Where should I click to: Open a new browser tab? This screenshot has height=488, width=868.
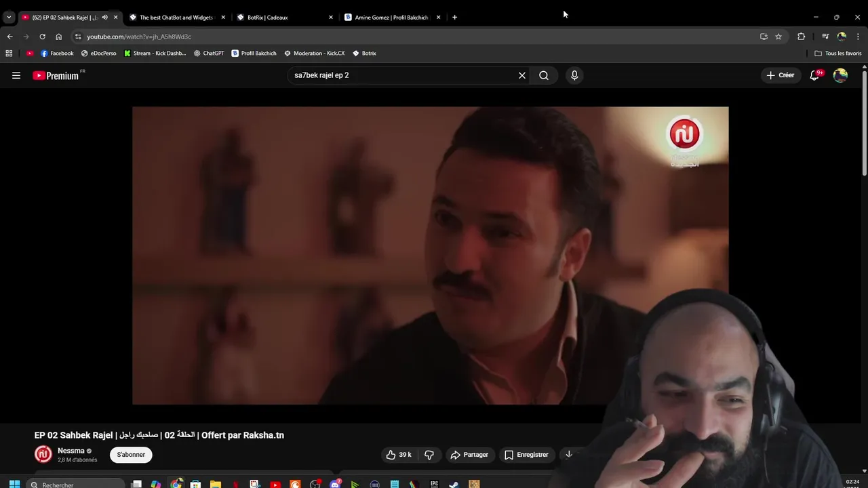(454, 18)
